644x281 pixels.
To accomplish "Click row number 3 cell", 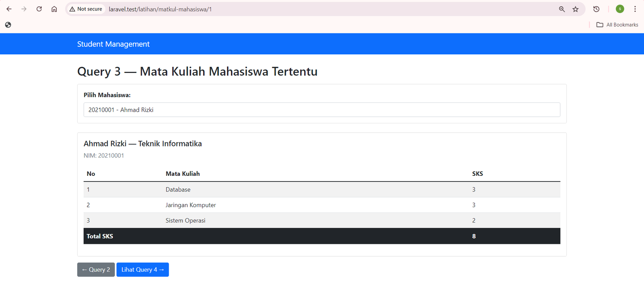I will click(88, 221).
